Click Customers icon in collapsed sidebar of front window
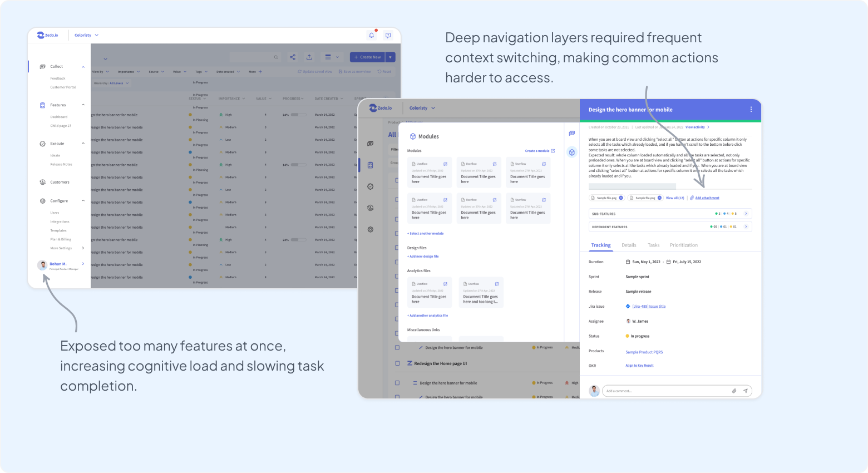 (371, 208)
